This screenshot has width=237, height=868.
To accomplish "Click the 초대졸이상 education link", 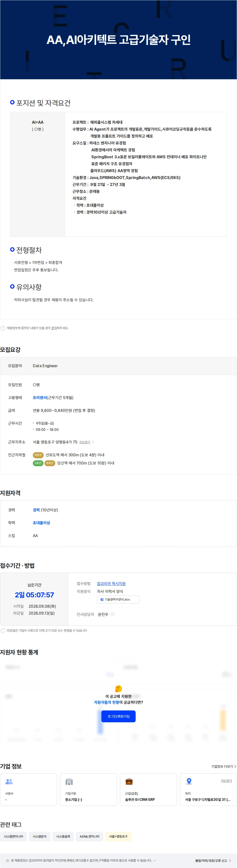I will click(x=41, y=523).
